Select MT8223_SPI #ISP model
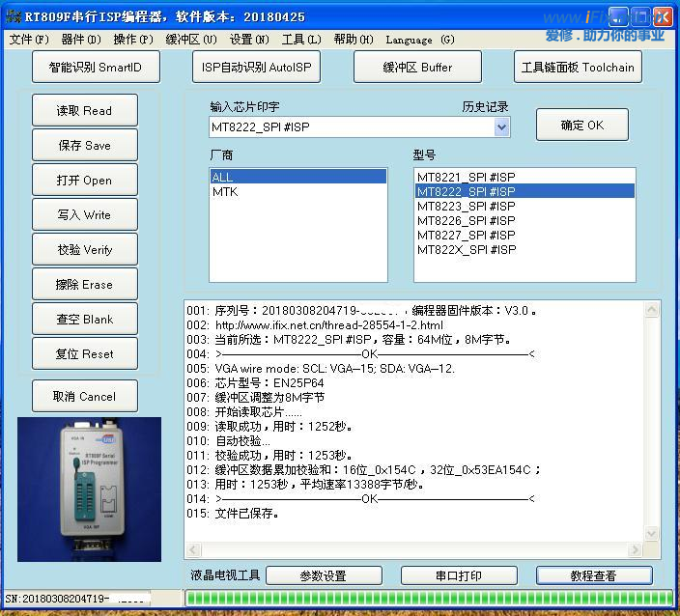 coord(524,206)
